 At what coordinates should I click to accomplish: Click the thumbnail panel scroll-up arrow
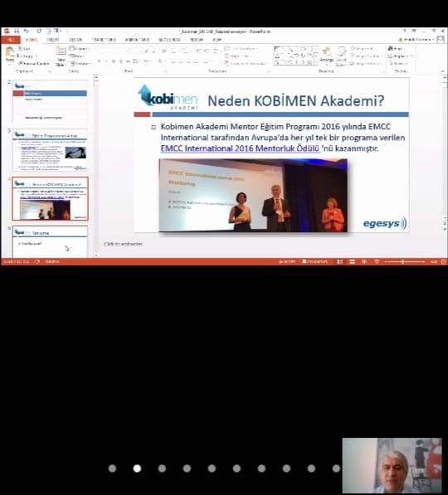[96, 77]
